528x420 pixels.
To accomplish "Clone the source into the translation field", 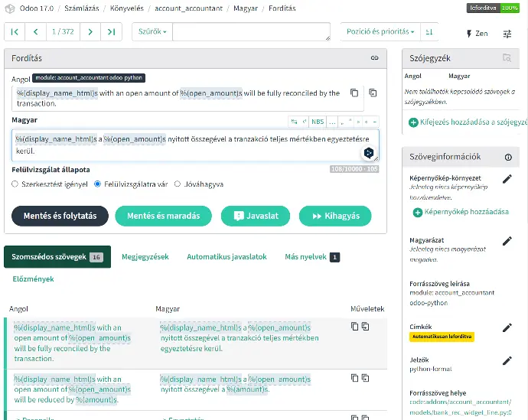I will tap(373, 93).
